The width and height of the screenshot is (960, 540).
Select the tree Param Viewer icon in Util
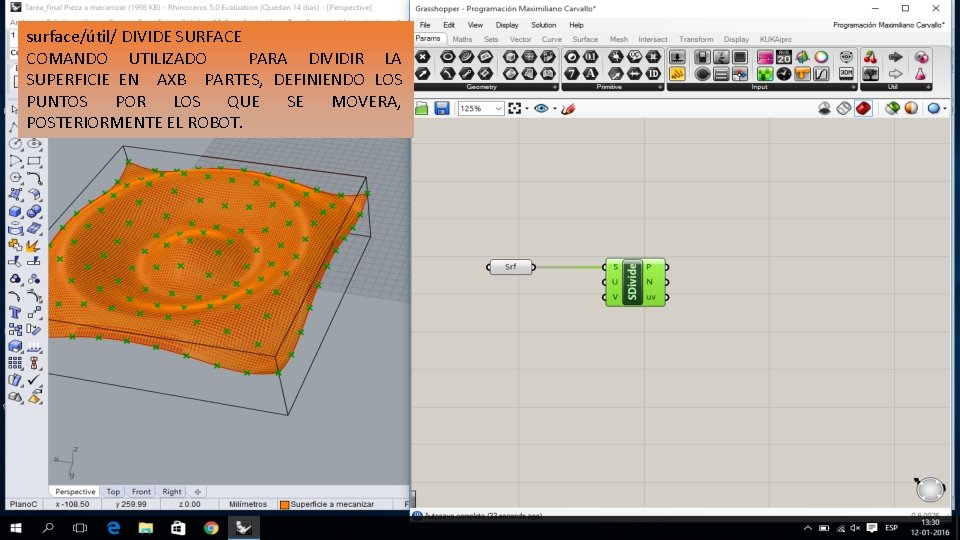tap(870, 74)
